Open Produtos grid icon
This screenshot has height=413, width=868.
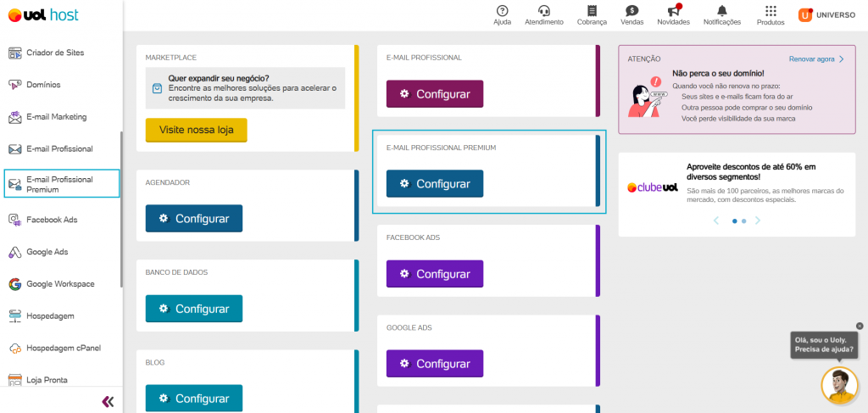[x=771, y=11]
